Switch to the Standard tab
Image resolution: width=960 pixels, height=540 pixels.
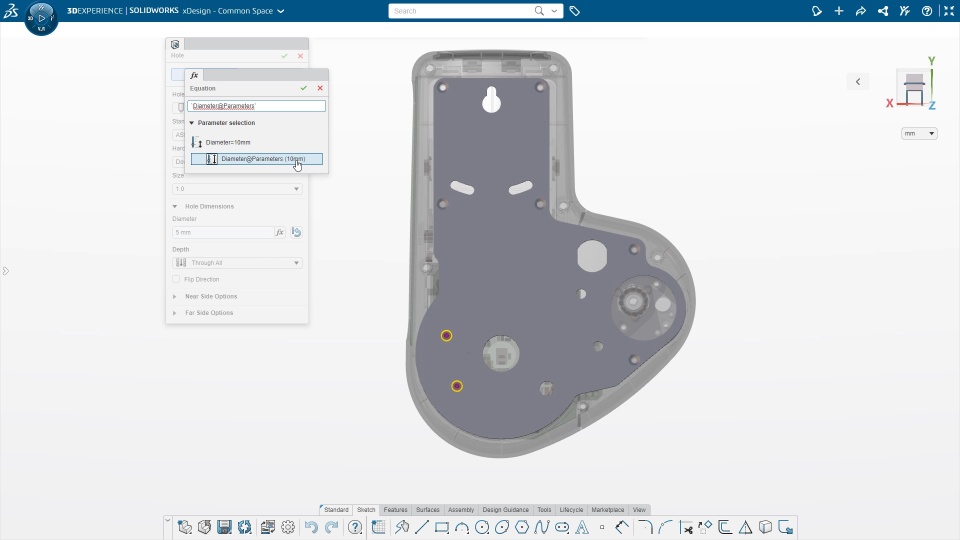tap(336, 510)
